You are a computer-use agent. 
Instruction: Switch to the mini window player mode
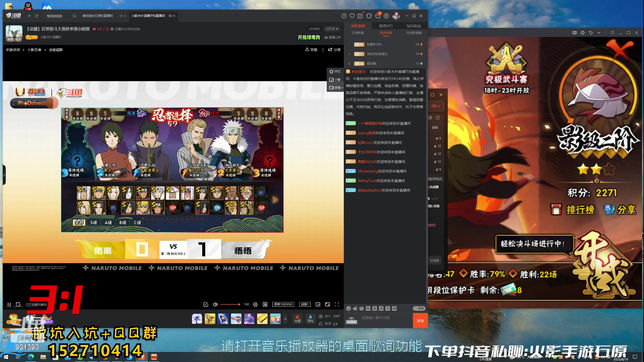click(318, 304)
